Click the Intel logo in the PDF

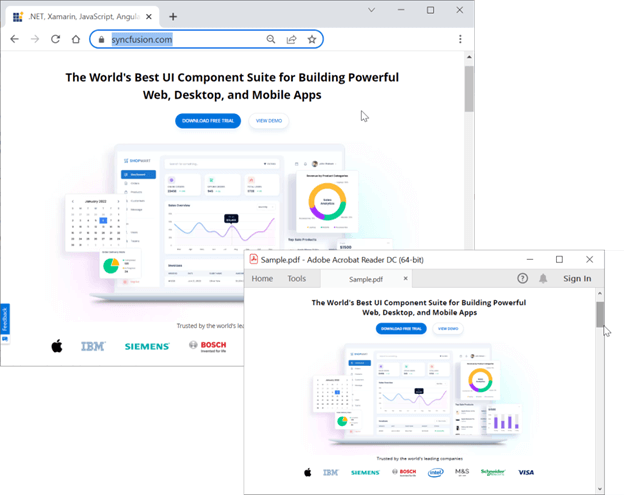[435, 472]
